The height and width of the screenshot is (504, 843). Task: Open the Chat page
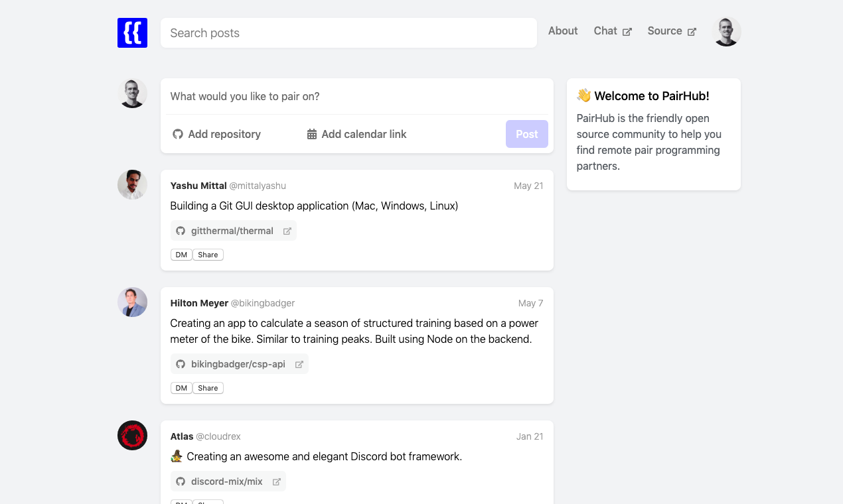pos(605,31)
